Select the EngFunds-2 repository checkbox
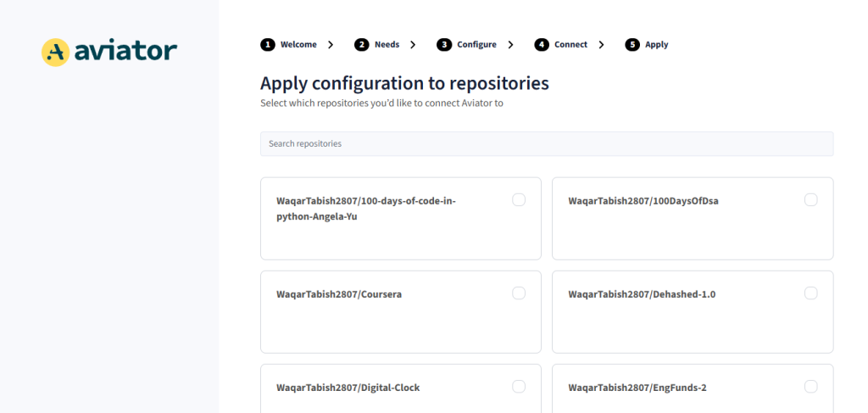This screenshot has width=868, height=413. (x=811, y=387)
